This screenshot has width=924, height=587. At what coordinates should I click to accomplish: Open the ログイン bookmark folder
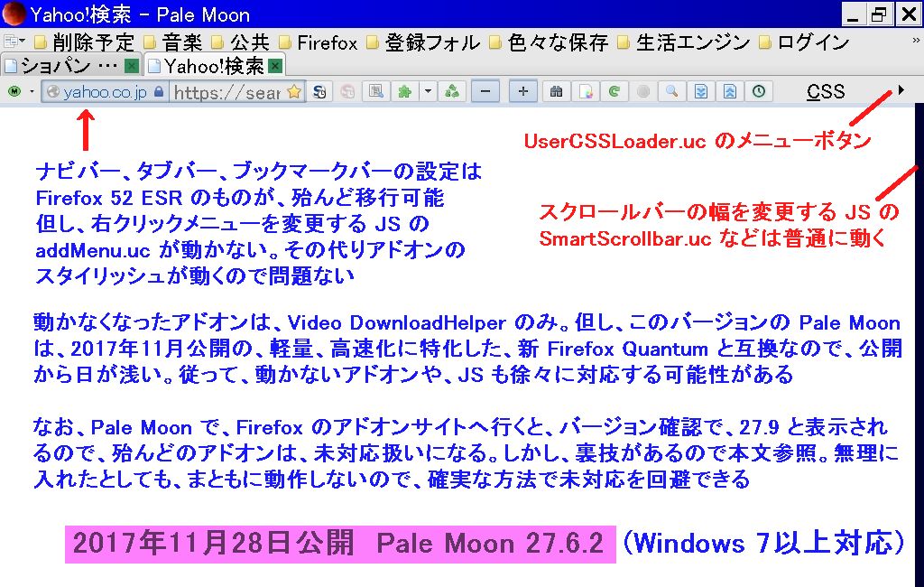[x=804, y=42]
